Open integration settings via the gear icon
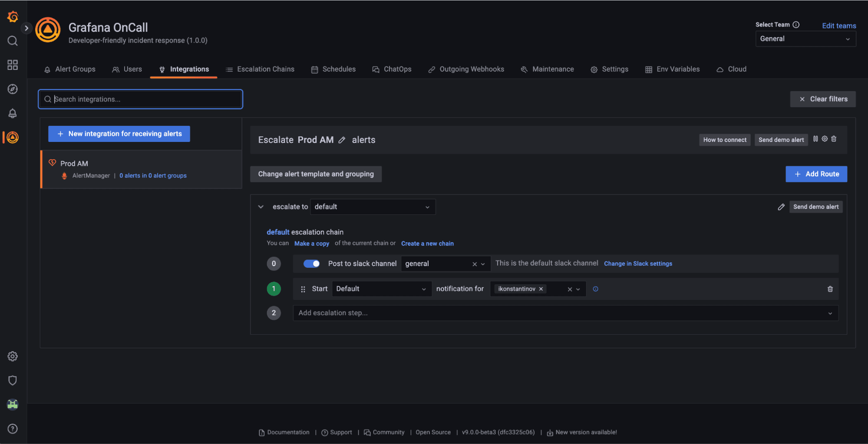The width and height of the screenshot is (868, 444). pyautogui.click(x=824, y=139)
